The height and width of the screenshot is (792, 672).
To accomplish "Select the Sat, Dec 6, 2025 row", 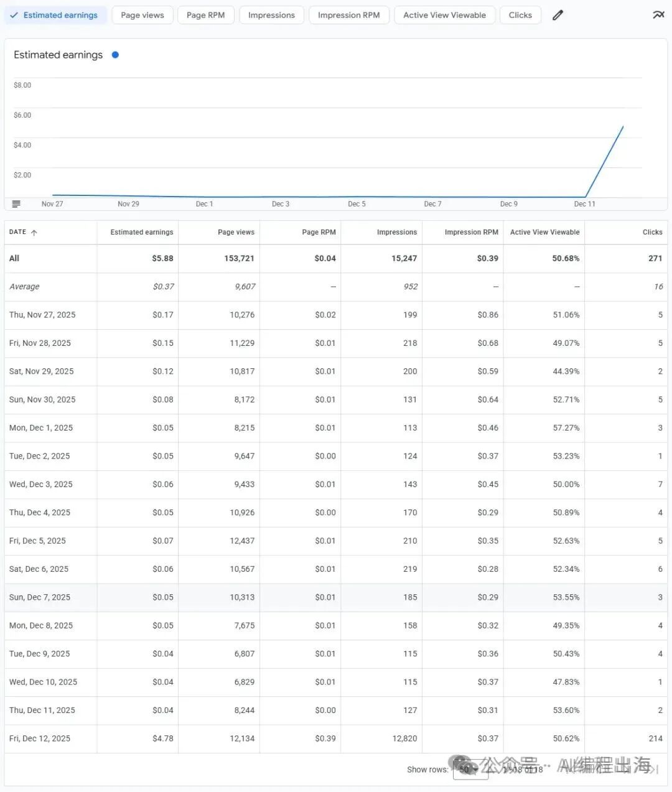I will coord(336,569).
